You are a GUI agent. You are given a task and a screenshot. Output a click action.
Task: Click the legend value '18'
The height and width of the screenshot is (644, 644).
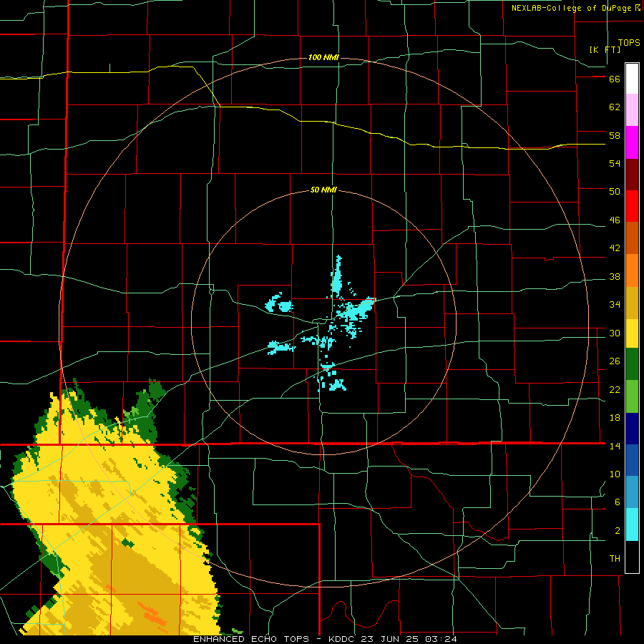click(615, 418)
